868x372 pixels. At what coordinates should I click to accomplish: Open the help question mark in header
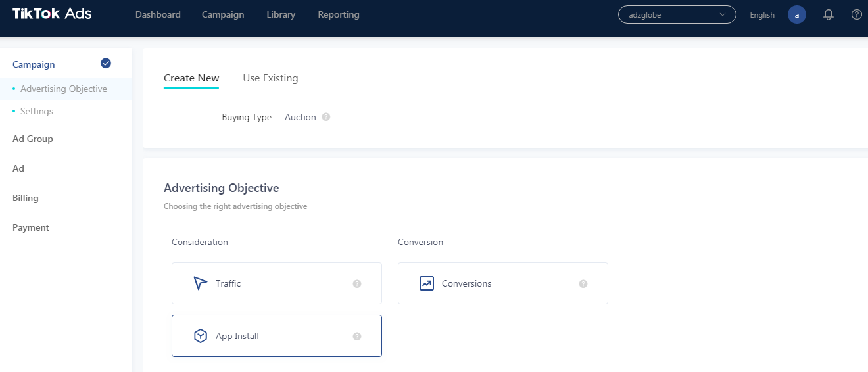856,14
